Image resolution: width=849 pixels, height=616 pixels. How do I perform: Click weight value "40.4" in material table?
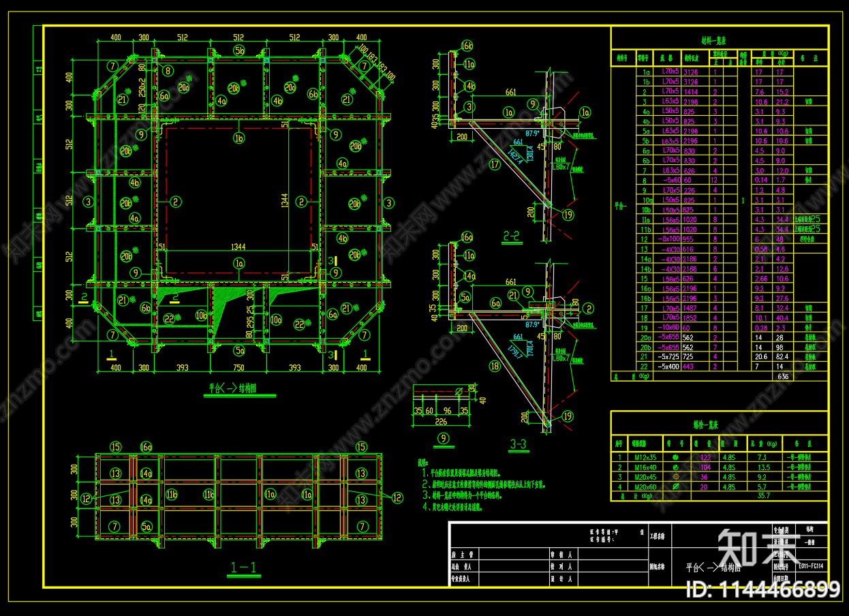click(782, 318)
